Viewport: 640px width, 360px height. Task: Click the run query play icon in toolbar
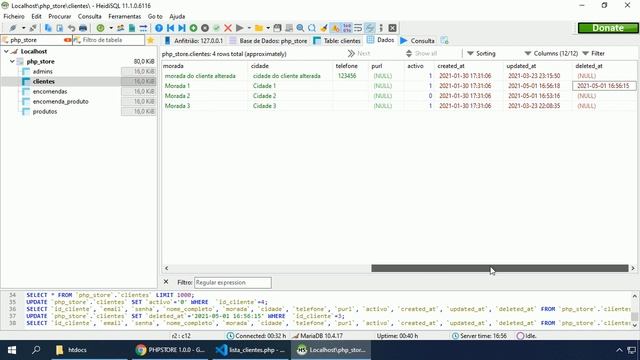(x=240, y=28)
